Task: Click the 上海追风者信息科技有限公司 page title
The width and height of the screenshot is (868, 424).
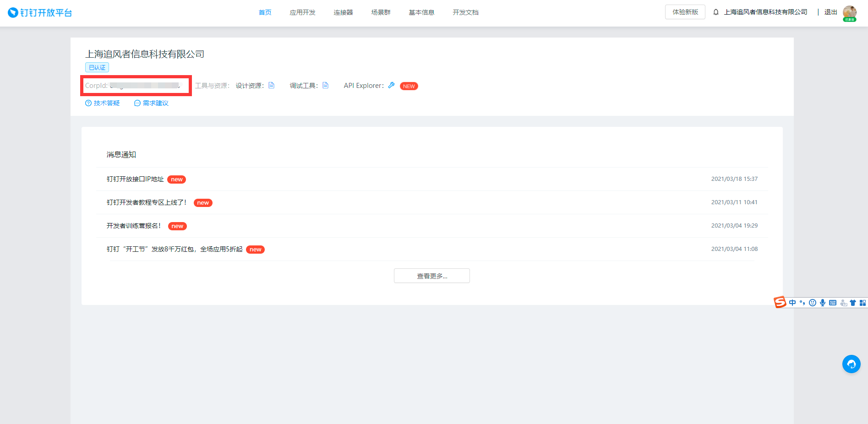Action: pos(145,54)
